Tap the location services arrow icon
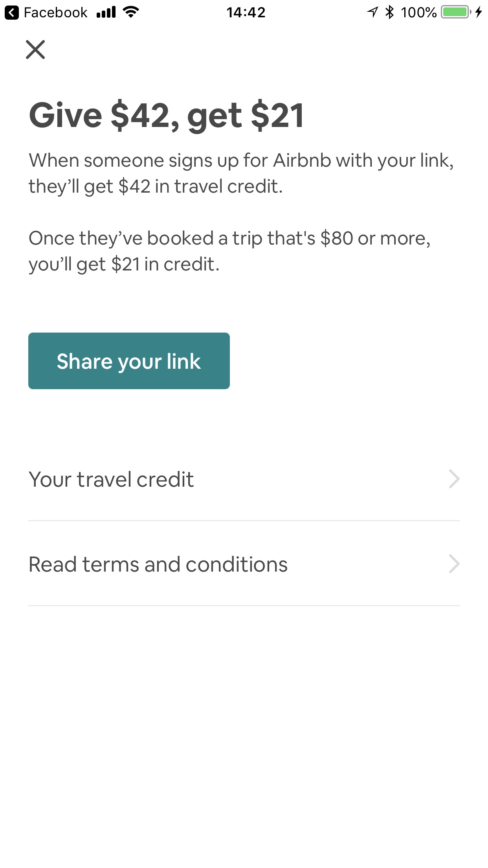This screenshot has width=488, height=868. click(372, 13)
